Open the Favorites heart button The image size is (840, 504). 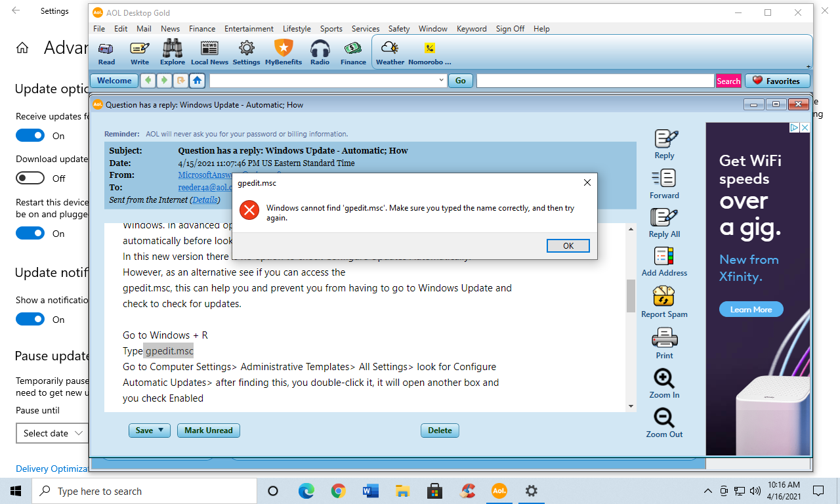click(777, 81)
